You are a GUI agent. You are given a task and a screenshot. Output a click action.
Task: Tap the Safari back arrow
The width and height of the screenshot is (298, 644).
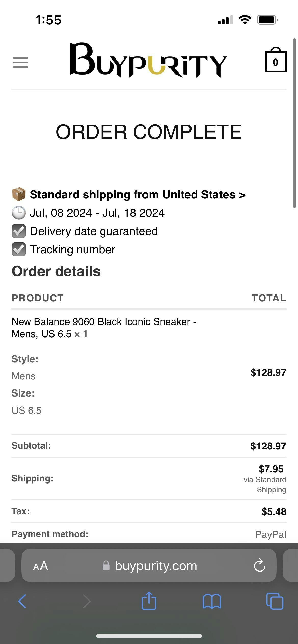coord(22,601)
